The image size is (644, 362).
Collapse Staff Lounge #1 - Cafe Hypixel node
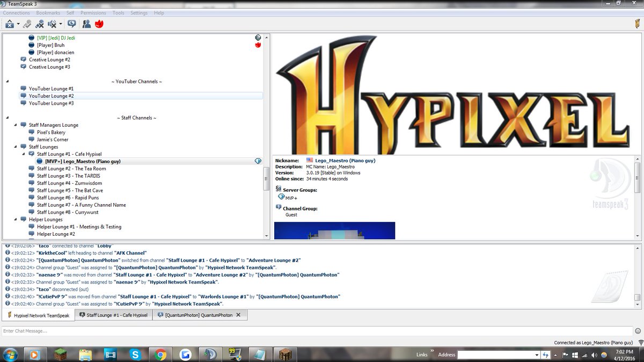pos(24,154)
